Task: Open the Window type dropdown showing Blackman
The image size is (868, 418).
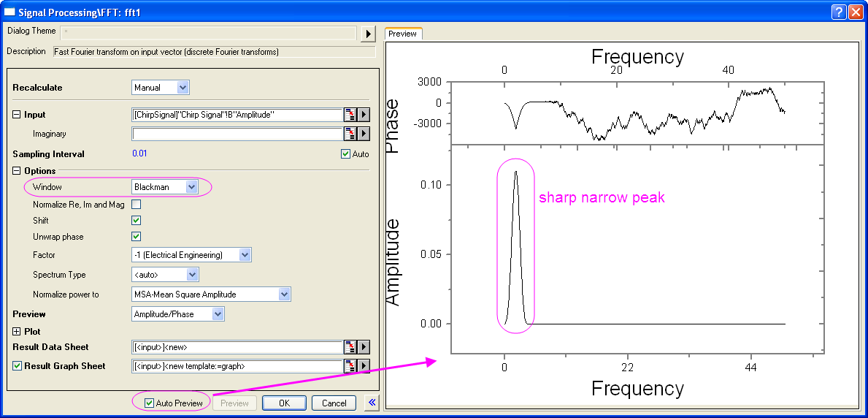Action: click(165, 187)
